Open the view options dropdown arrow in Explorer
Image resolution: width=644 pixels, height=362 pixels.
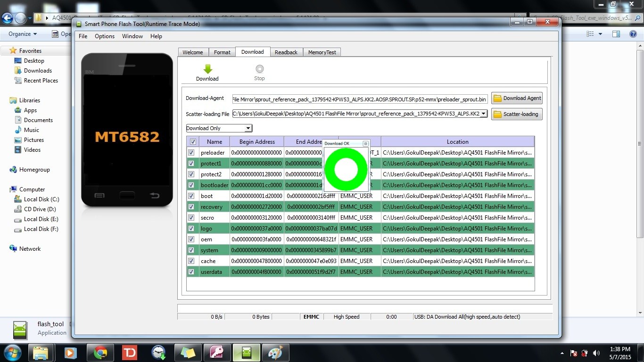[x=600, y=34]
